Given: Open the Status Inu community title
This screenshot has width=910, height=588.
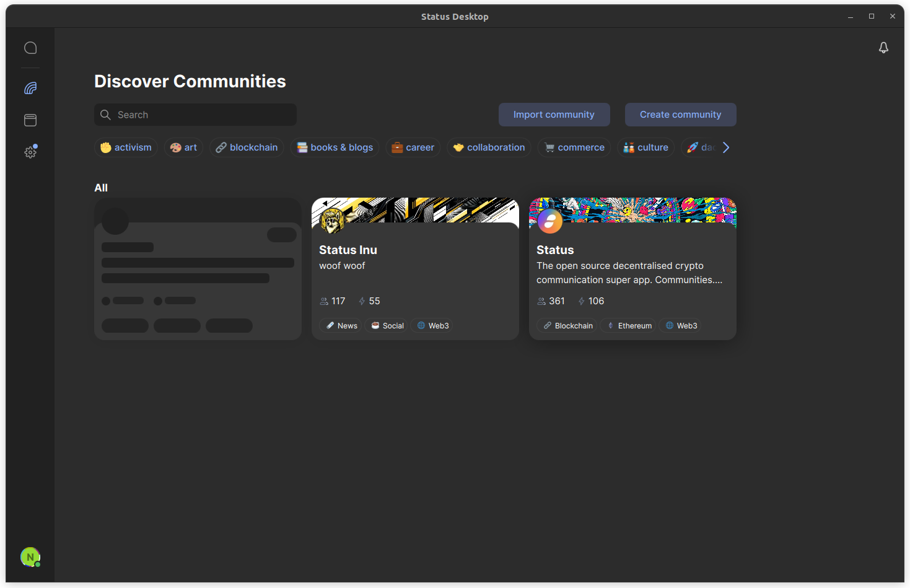Looking at the screenshot, I should point(348,250).
